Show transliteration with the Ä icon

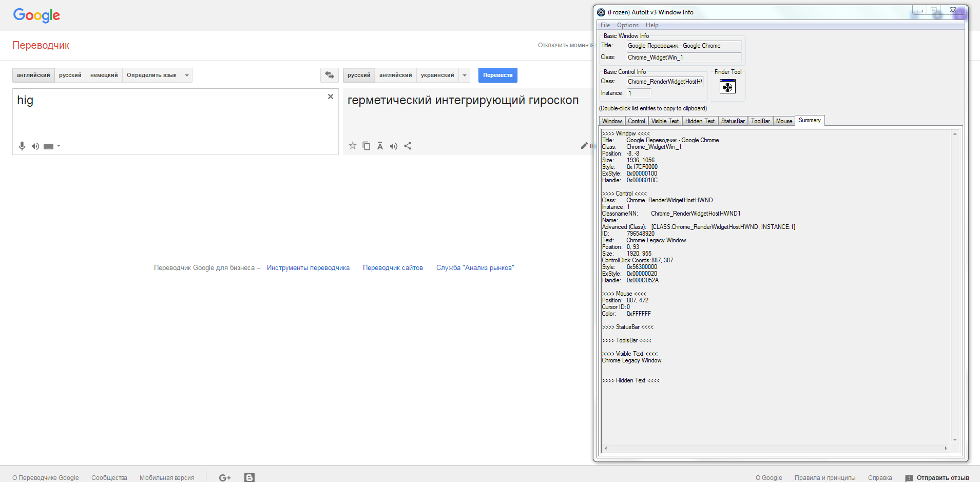point(380,146)
